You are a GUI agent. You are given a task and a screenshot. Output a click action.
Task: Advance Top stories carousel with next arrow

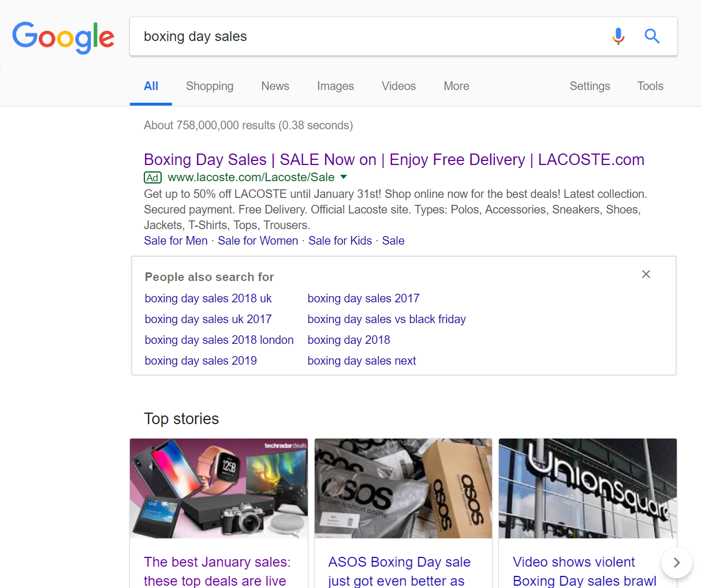pyautogui.click(x=677, y=563)
